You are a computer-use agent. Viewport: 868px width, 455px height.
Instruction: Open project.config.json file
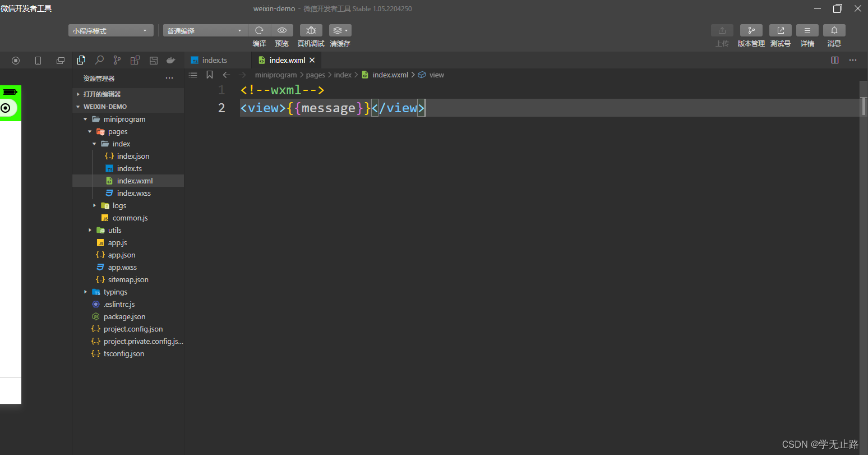[x=128, y=329]
